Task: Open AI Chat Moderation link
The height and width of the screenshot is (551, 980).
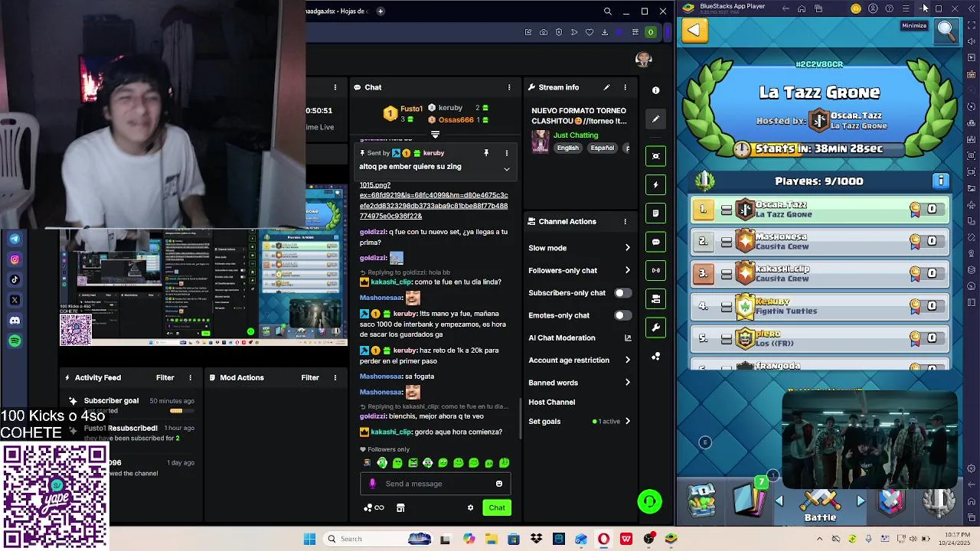Action: tap(580, 337)
